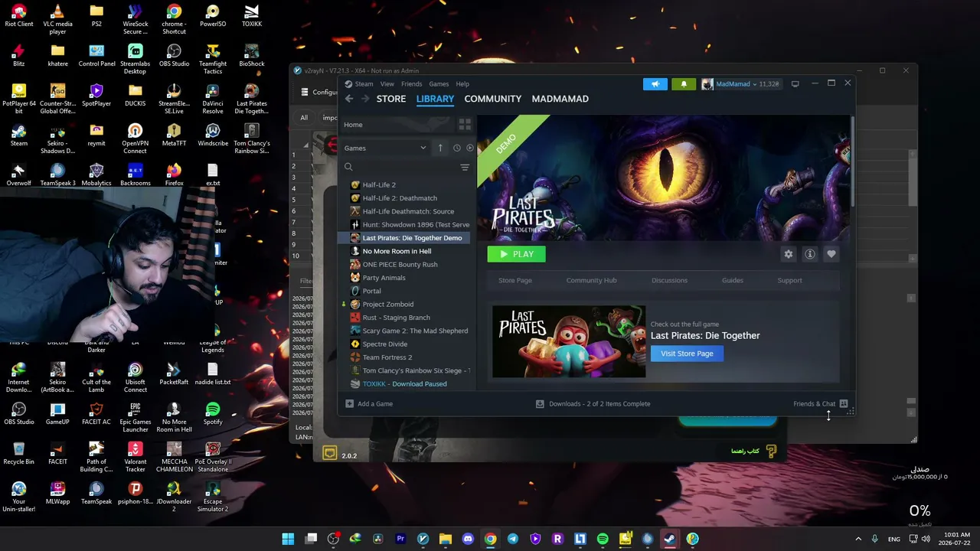Select OBS Studio shortcut in top desktop rows

click(x=174, y=56)
